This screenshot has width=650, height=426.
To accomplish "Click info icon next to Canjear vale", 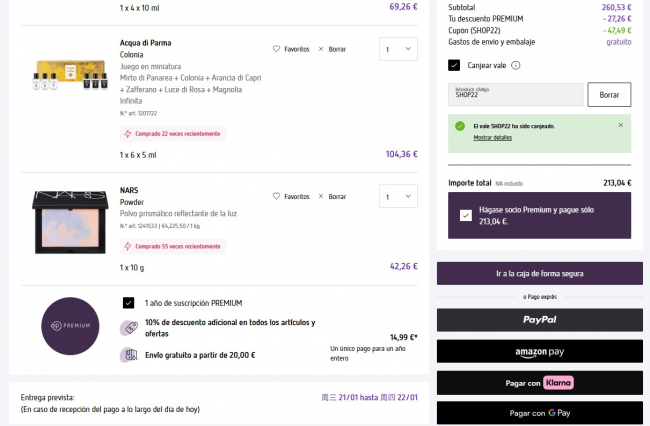I will click(x=516, y=65).
